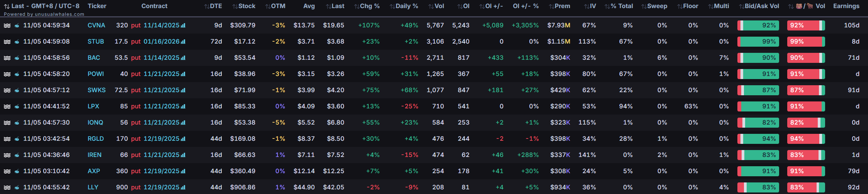Open bar chart icon beside STUB 01/16/2026 contract
The height and width of the screenshot is (194, 868).
[183, 42]
